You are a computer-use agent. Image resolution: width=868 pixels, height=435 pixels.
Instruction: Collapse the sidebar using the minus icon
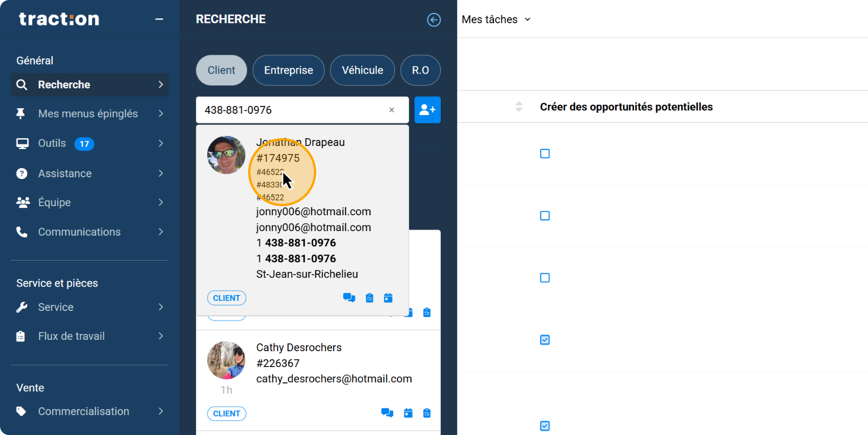point(159,19)
